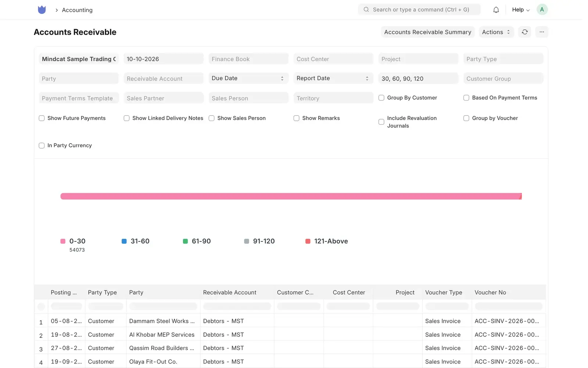Tick In Party Currency checkbox
This screenshot has height=368, width=588.
coord(42,146)
